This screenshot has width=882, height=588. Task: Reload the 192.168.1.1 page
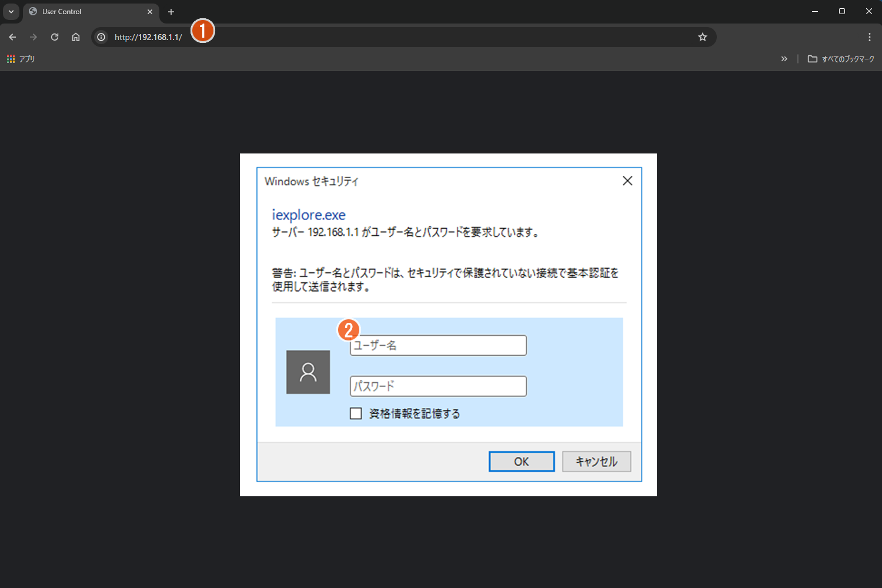[55, 37]
